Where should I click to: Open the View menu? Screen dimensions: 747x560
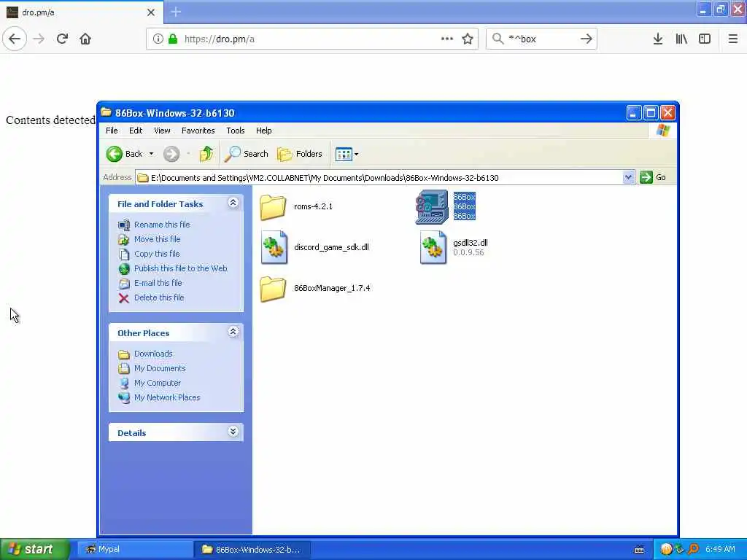[x=162, y=131]
